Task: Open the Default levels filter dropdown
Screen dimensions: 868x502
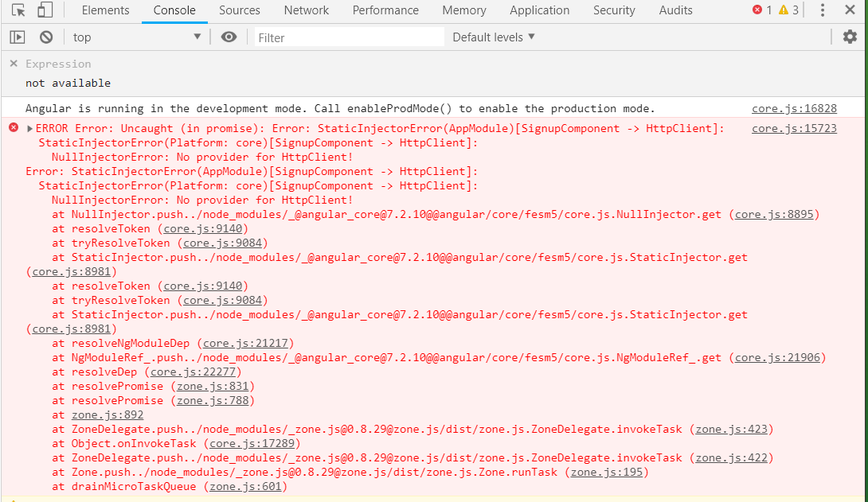Action: pyautogui.click(x=492, y=37)
